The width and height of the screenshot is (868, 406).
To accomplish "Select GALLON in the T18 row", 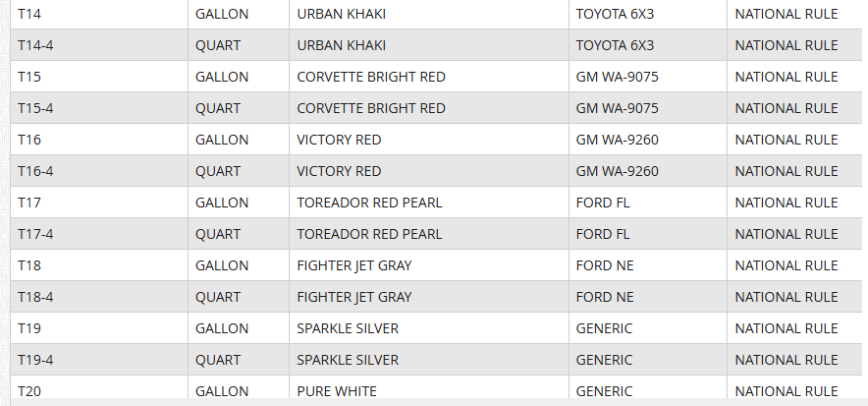I will pos(222,265).
